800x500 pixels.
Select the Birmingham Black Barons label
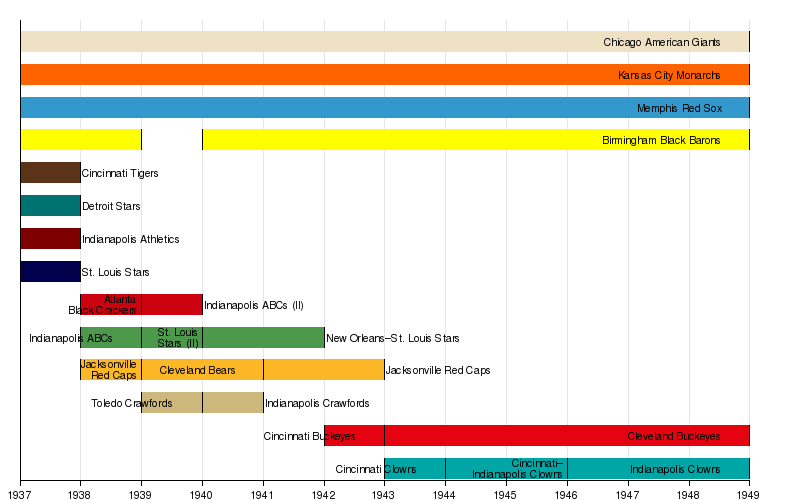coord(660,141)
